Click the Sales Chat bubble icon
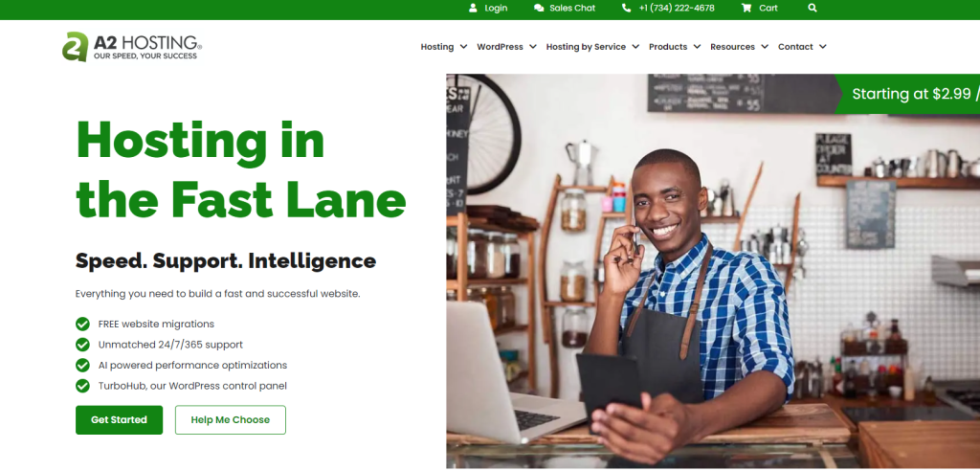Screen dimensions: 980x471 (x=539, y=8)
